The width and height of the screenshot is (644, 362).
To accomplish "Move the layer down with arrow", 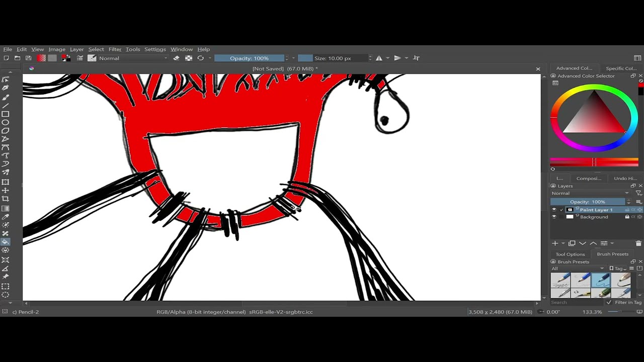I will [583, 243].
